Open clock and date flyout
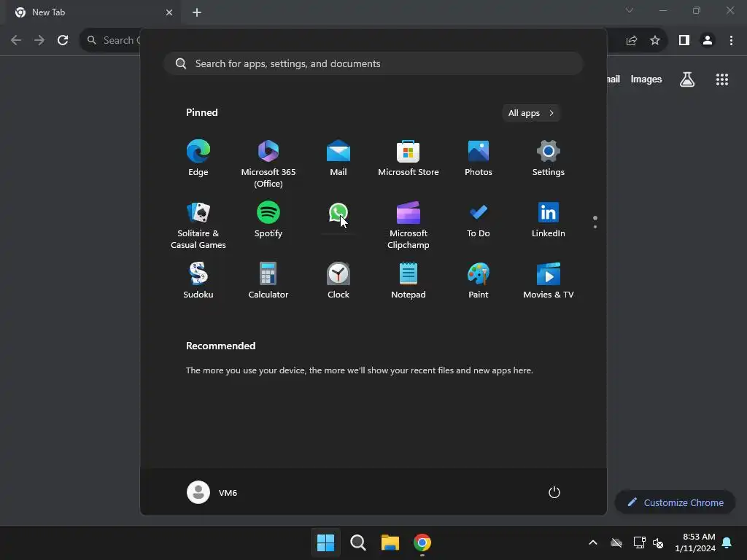The image size is (747, 560). coord(695,542)
